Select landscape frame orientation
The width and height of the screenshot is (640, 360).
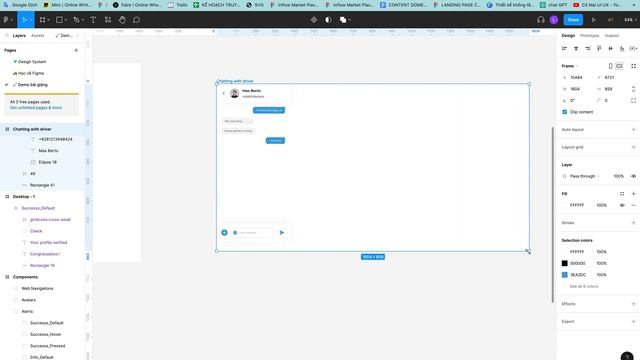coord(620,66)
